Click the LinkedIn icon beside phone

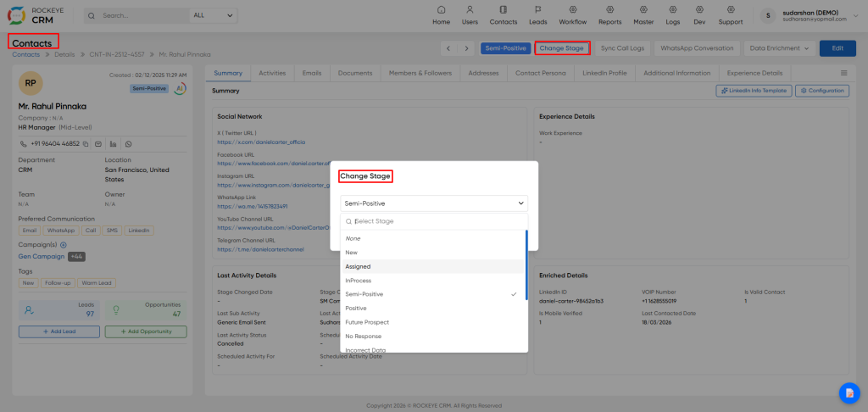tap(114, 144)
